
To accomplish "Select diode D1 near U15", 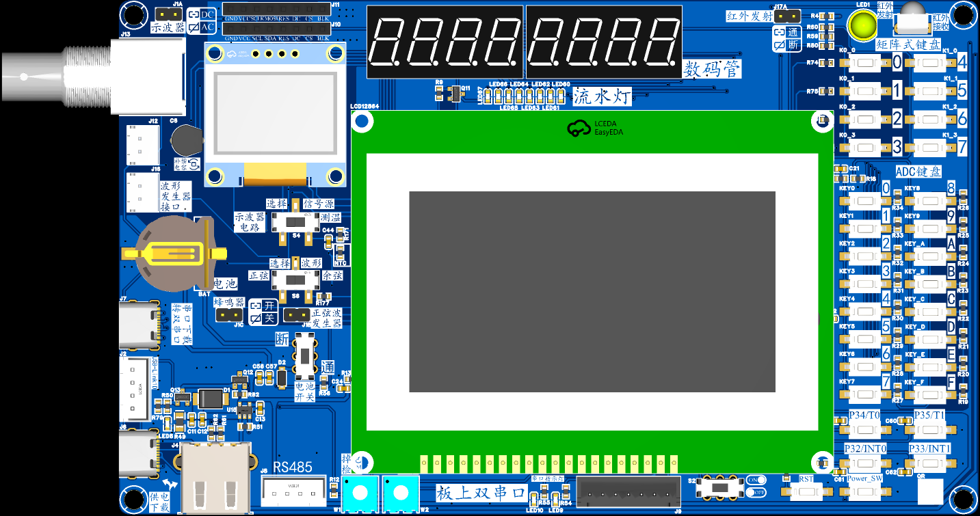I will pos(210,398).
